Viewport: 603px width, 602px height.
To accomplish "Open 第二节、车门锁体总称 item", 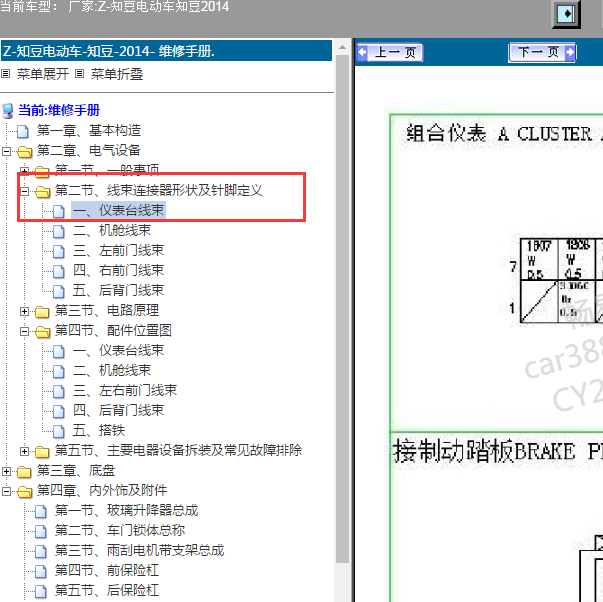I will coord(120,530).
